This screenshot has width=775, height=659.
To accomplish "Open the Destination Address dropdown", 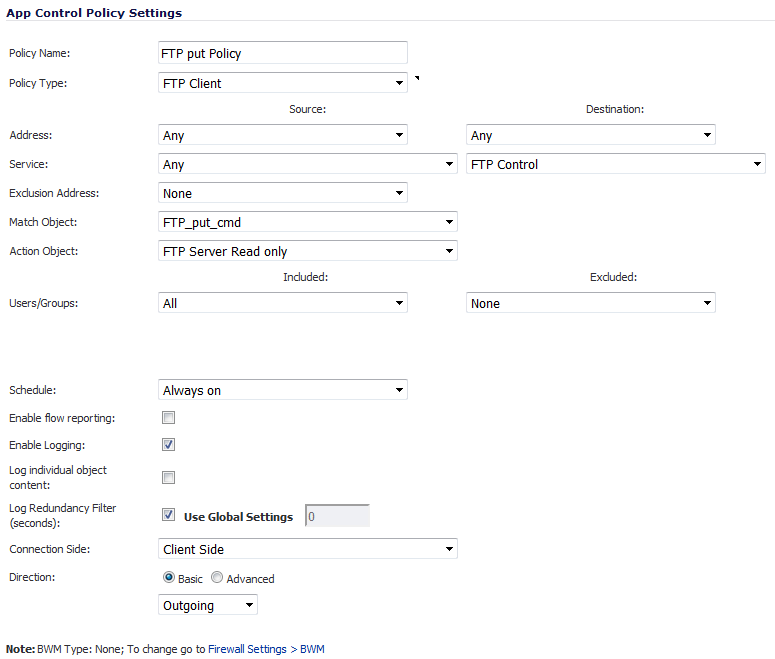I will 591,135.
